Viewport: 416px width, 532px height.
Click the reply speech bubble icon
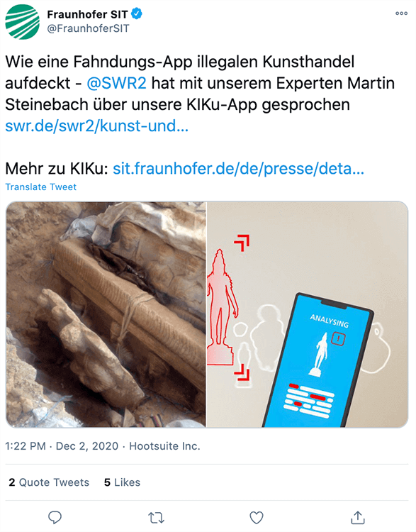point(55,517)
